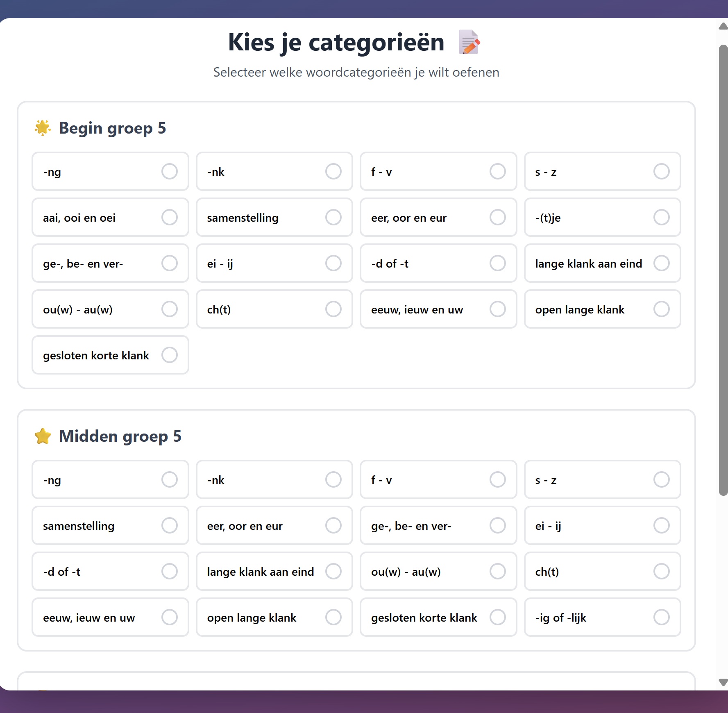Toggle 'open lange klank' in Midden groep 5

click(274, 617)
